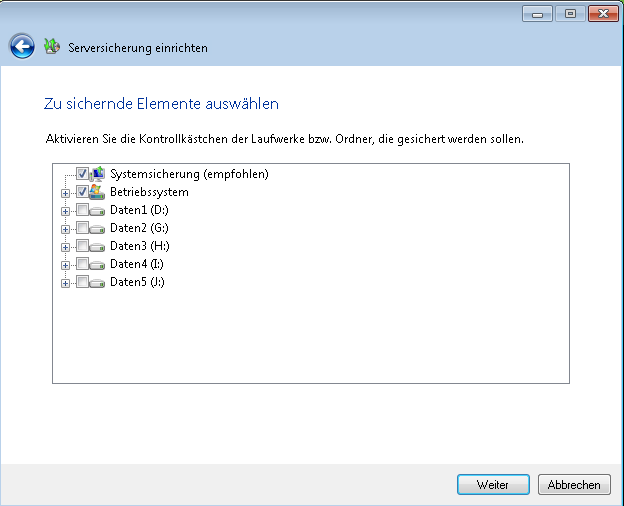This screenshot has height=506, width=624.
Task: Select the Daten5 (J:) label
Action: pos(137,282)
